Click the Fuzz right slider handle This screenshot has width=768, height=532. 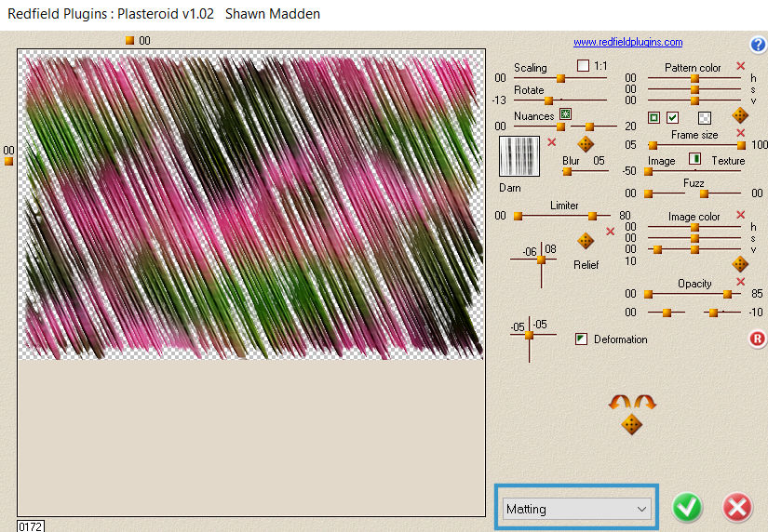704,193
